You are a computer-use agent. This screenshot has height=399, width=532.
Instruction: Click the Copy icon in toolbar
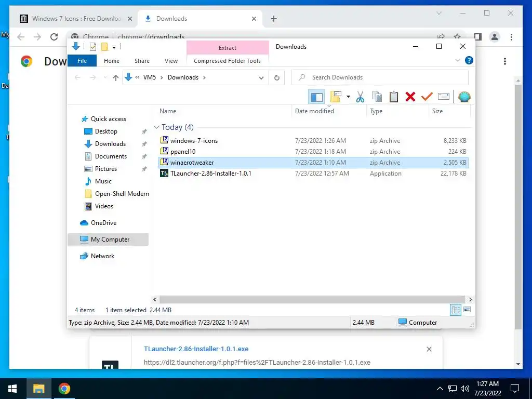tap(377, 97)
